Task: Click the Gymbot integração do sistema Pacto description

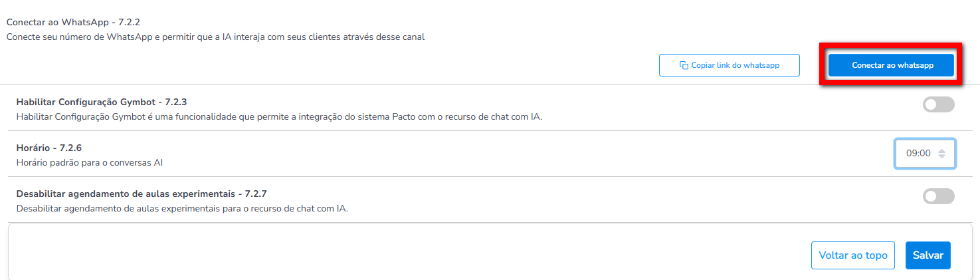Action: coord(279,117)
